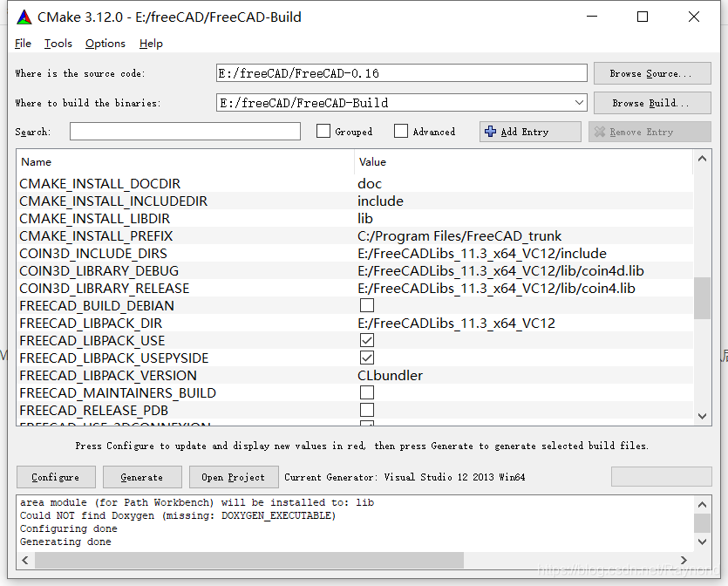Enable the Grouped checkbox
The width and height of the screenshot is (728, 586).
323,131
